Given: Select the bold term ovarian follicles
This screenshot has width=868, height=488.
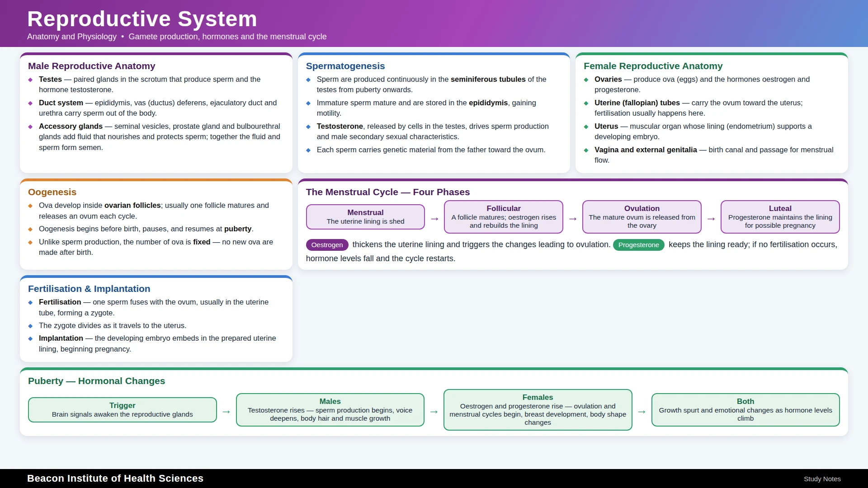Looking at the screenshot, I should click(132, 205).
